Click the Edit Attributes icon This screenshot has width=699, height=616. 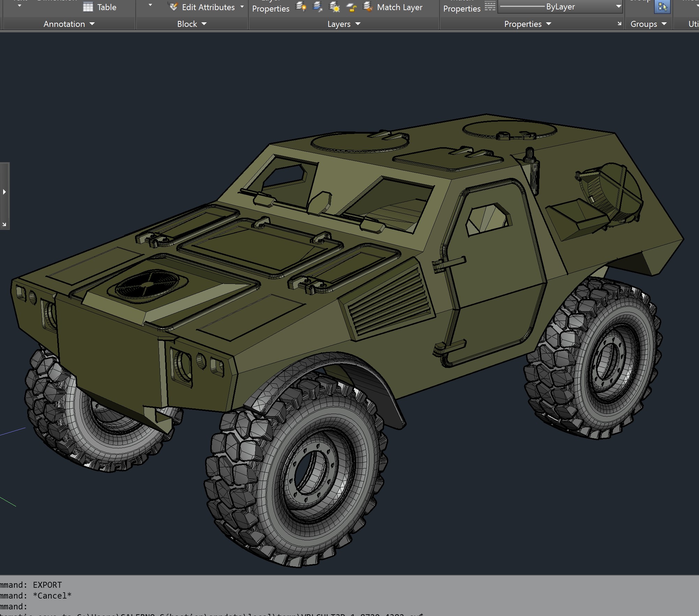(173, 7)
